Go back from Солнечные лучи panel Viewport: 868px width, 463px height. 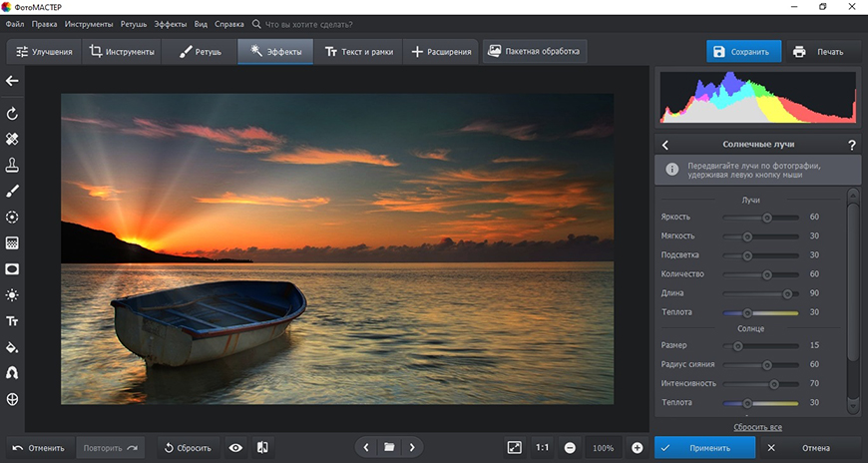pyautogui.click(x=665, y=145)
